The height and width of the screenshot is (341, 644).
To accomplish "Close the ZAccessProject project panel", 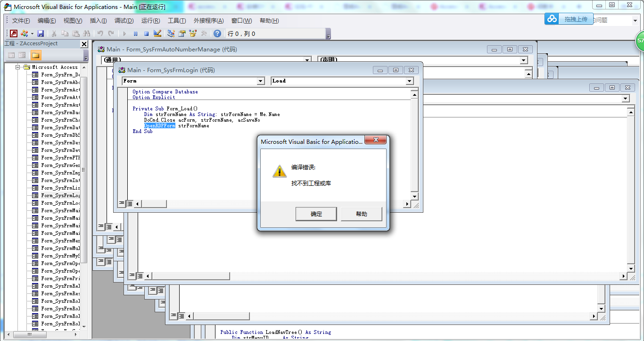I will click(84, 44).
